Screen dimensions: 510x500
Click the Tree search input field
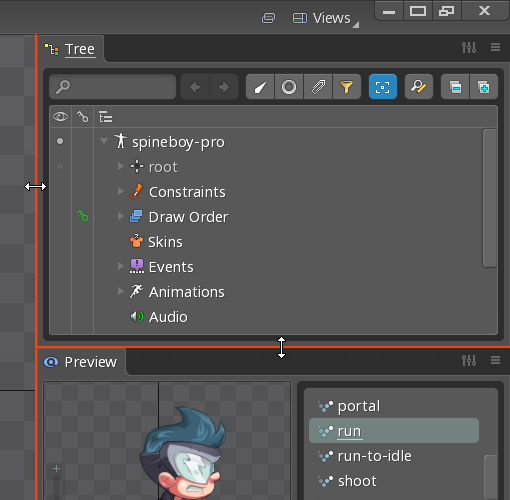pyautogui.click(x=113, y=87)
